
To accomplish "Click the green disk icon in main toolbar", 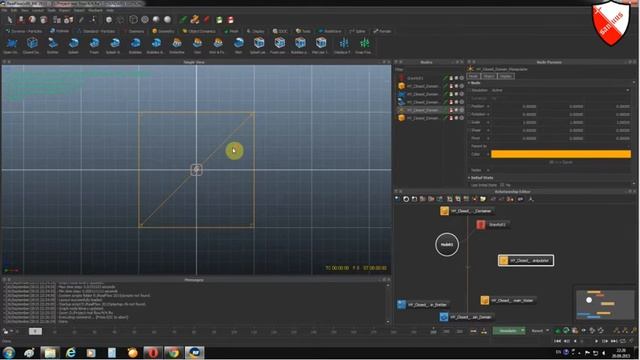I will click(x=219, y=20).
